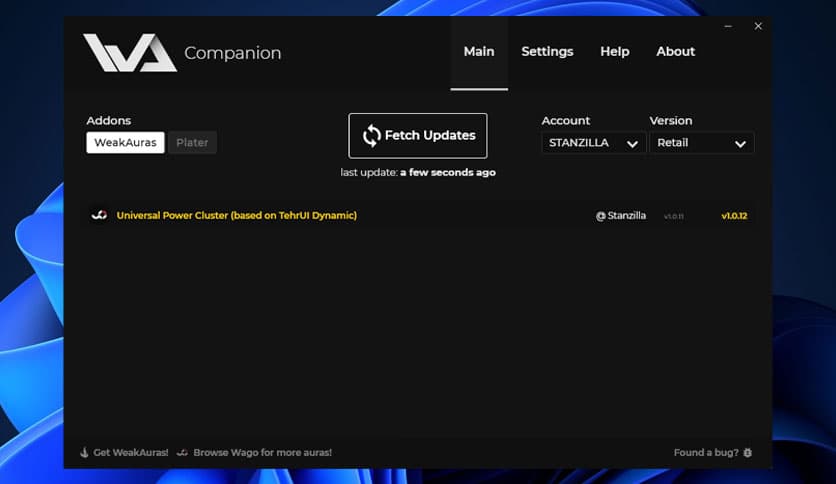Open the About tab
Screen dimensions: 836x484
click(676, 52)
